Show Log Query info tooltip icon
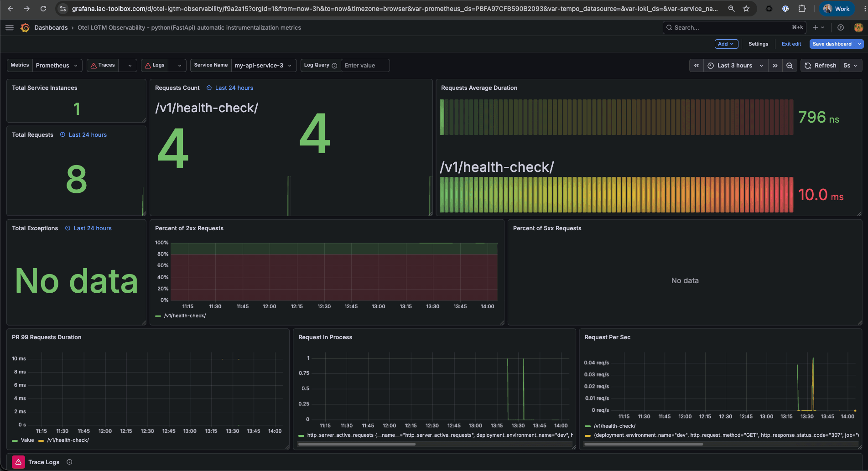The height and width of the screenshot is (471, 868). tap(334, 66)
